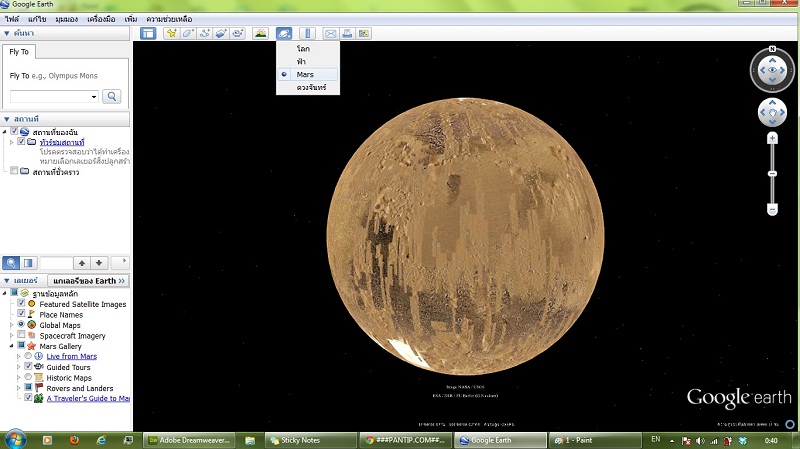800x449 pixels.
Task: Select the Add Image Overlay tool
Action: (221, 34)
